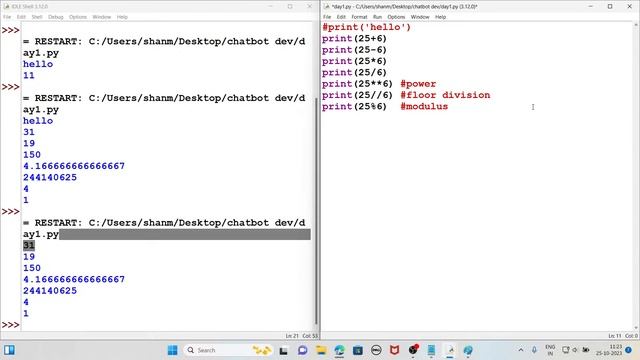640x360 pixels.
Task: Minimize the day1.py editor window
Action: (x=591, y=7)
